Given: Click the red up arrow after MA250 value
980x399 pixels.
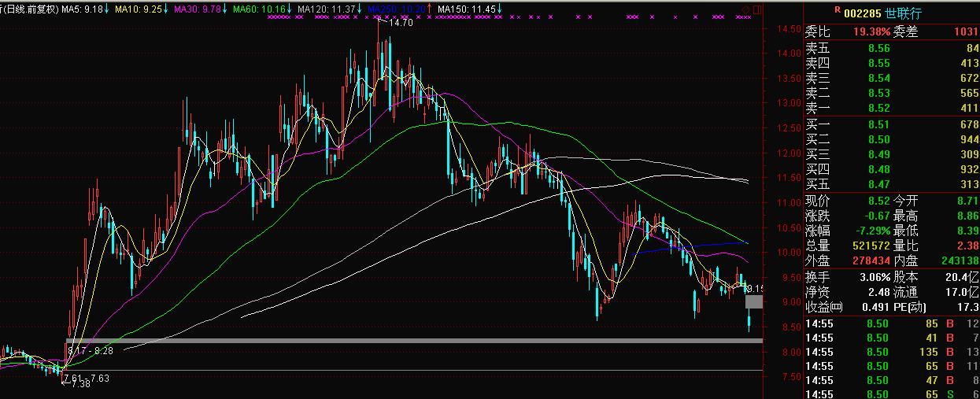Looking at the screenshot, I should tap(430, 9).
